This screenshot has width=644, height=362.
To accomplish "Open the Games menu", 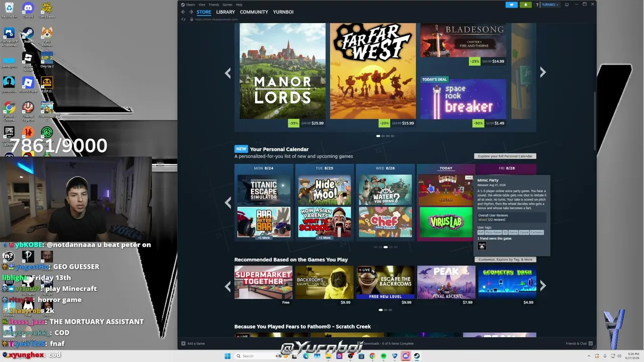I will [x=227, y=5].
